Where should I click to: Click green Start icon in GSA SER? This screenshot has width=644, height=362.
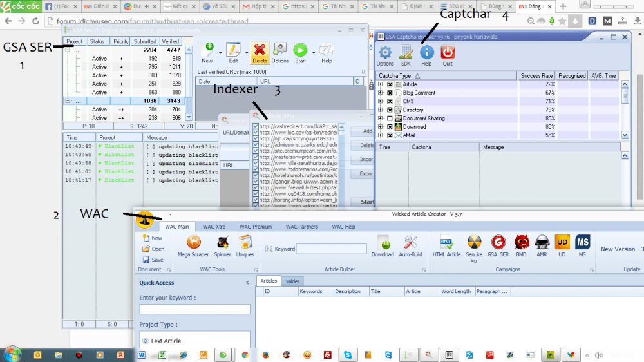300,50
